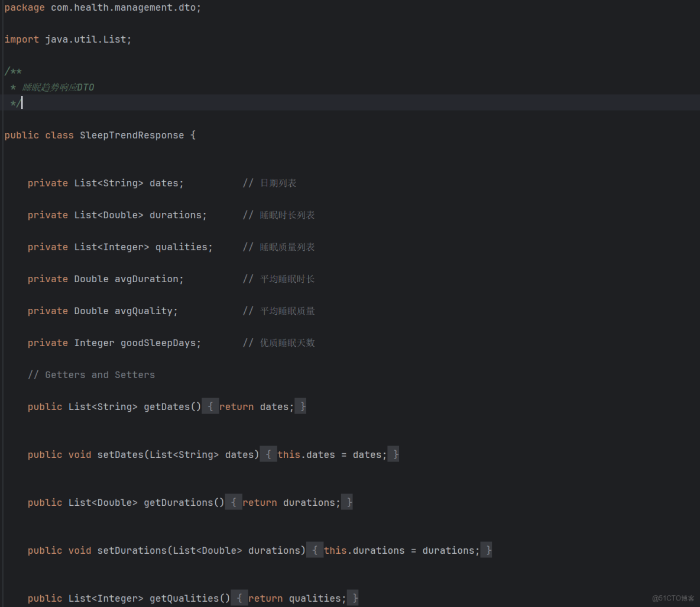700x607 pixels.
Task: Expand folded body of getDurations method
Action: [x=234, y=502]
